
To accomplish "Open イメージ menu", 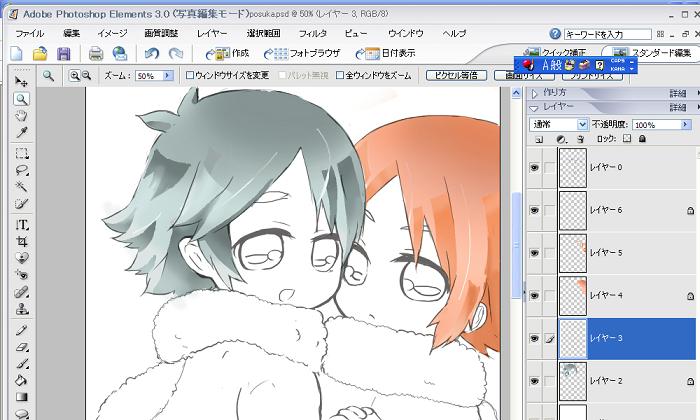I will click(112, 33).
